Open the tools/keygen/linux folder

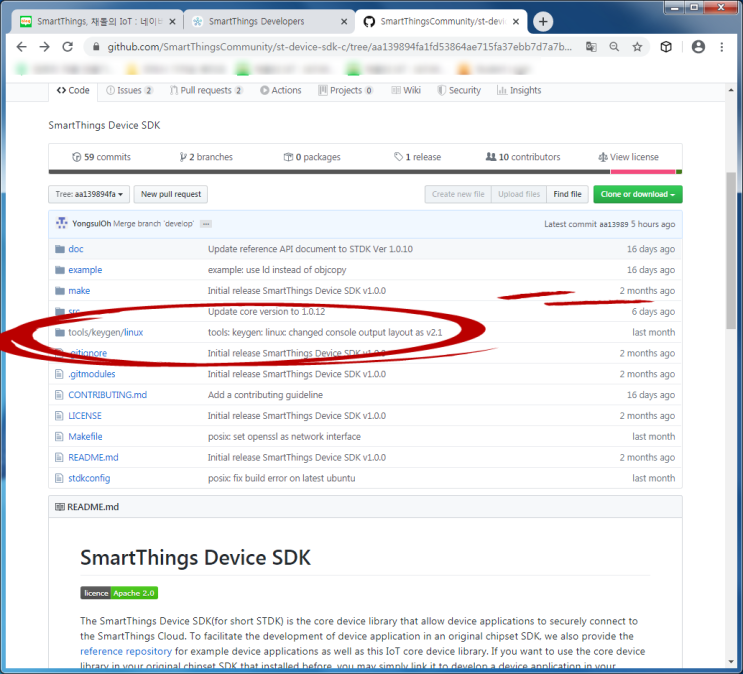[106, 332]
